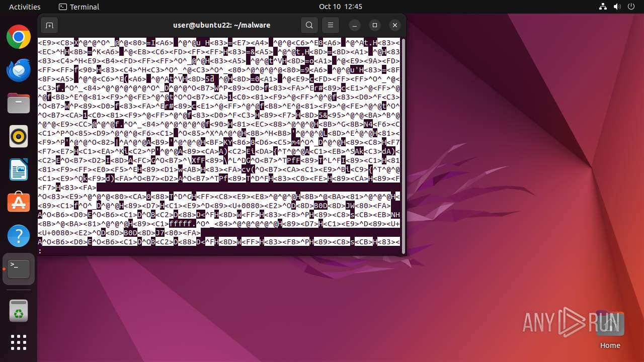
Task: Click terminal title user@ubuntu22: ~/malware
Action: click(221, 25)
